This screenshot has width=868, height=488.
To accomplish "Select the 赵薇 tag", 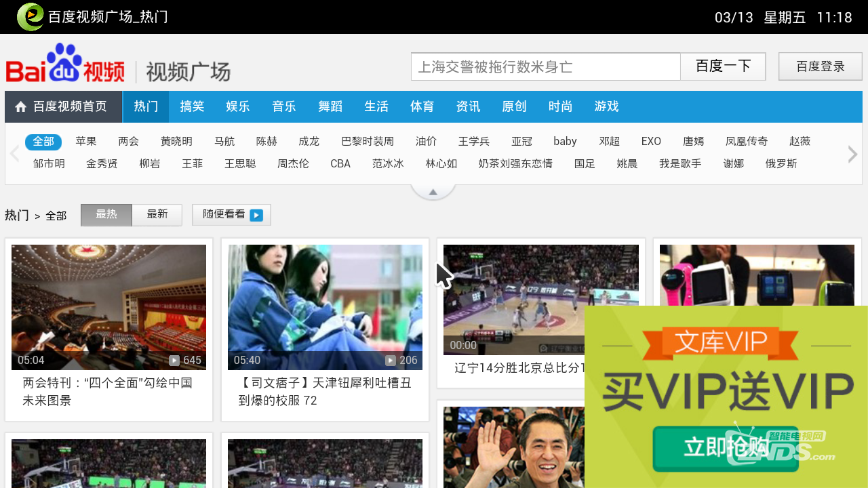I will click(800, 142).
